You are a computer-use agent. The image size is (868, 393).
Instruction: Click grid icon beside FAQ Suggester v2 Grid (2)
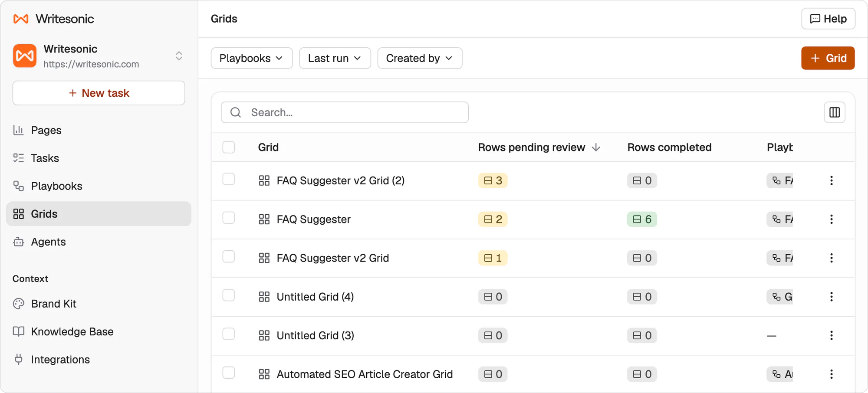(264, 180)
